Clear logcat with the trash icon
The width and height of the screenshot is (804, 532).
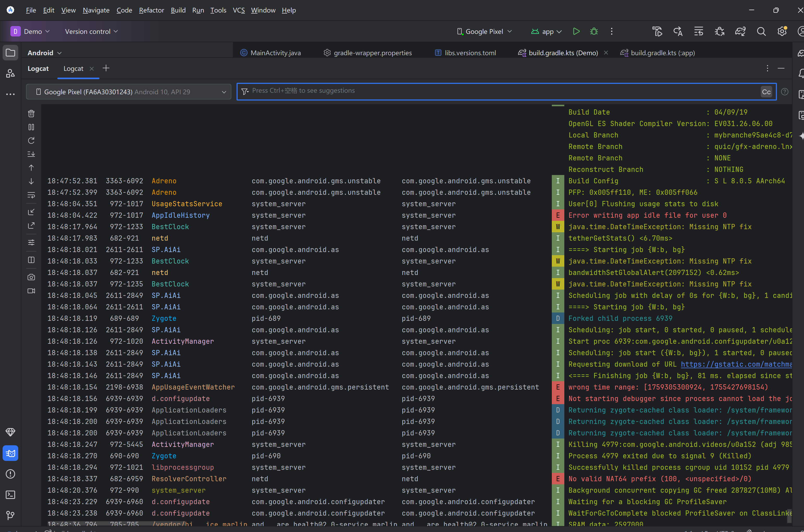coord(31,114)
